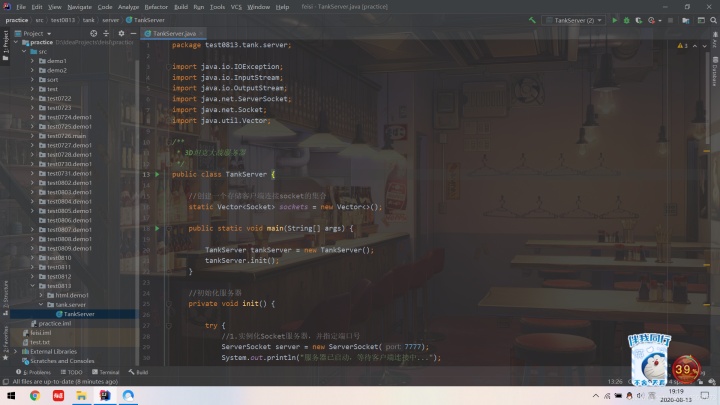This screenshot has width=720, height=405.
Task: Fold the imports block in editor
Action: [169, 67]
